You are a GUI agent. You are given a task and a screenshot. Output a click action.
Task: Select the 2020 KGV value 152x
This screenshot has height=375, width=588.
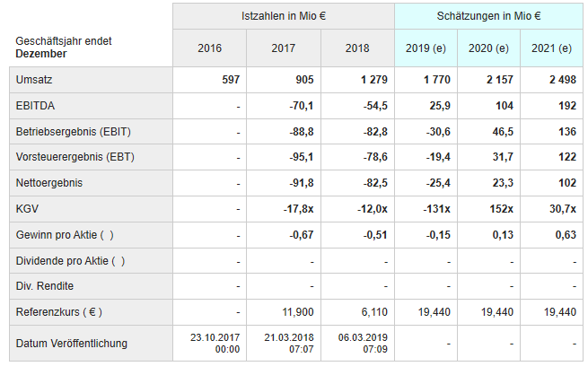tap(501, 209)
